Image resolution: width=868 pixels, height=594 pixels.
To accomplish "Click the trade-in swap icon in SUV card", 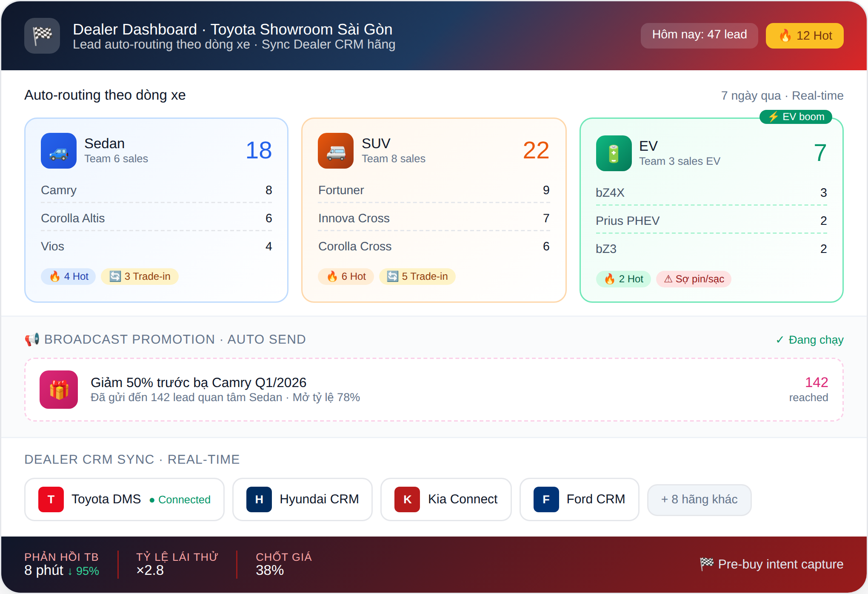I will [x=393, y=276].
